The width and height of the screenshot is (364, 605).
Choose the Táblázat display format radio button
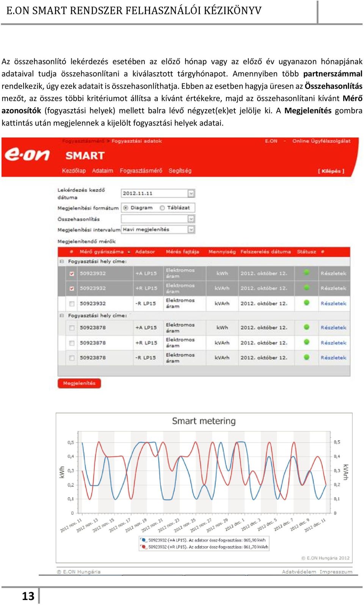click(162, 208)
